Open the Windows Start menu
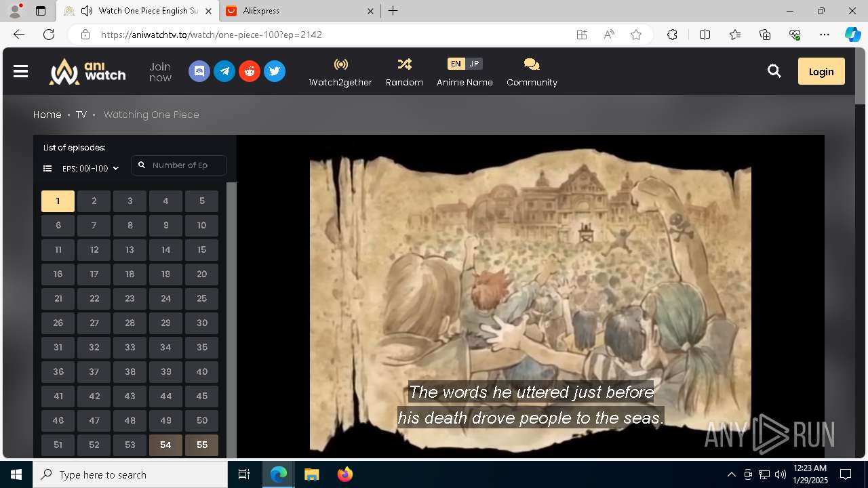The image size is (868, 488). click(x=16, y=474)
